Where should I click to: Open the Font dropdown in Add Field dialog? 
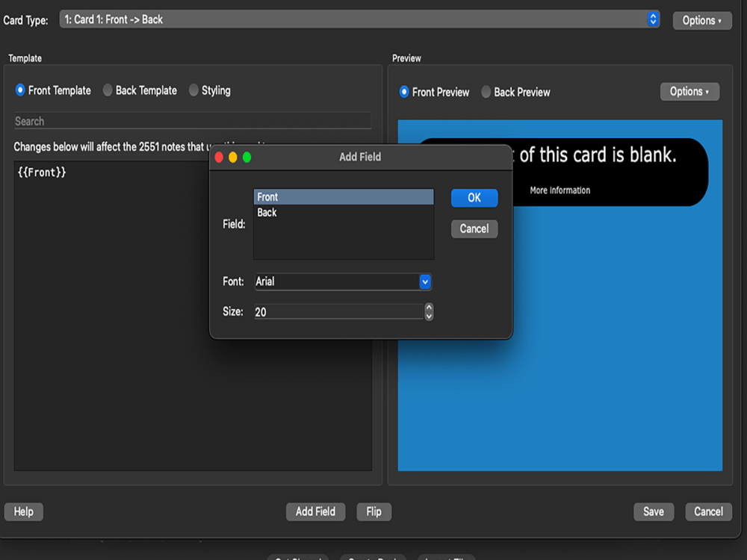pyautogui.click(x=424, y=281)
